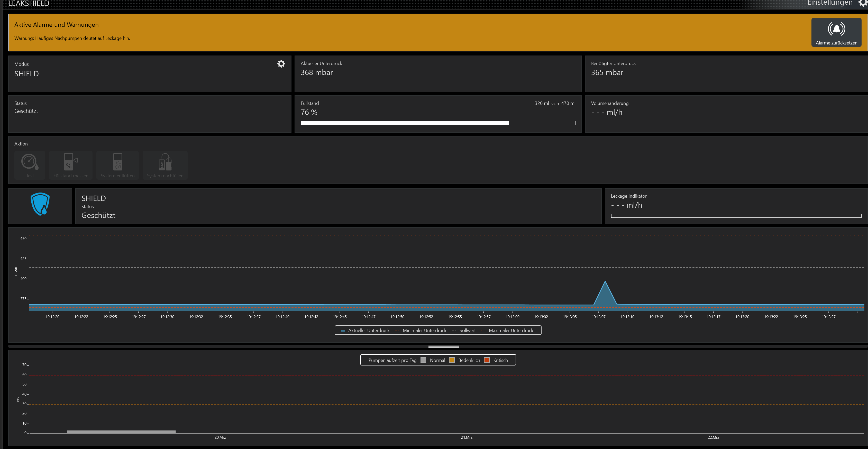Click the Füllstand messen icon
The image size is (868, 449).
pyautogui.click(x=70, y=162)
